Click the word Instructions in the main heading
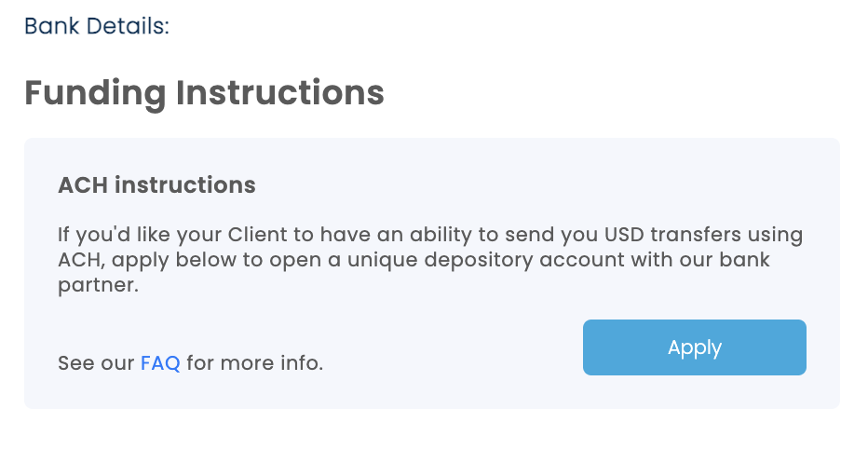 point(279,93)
